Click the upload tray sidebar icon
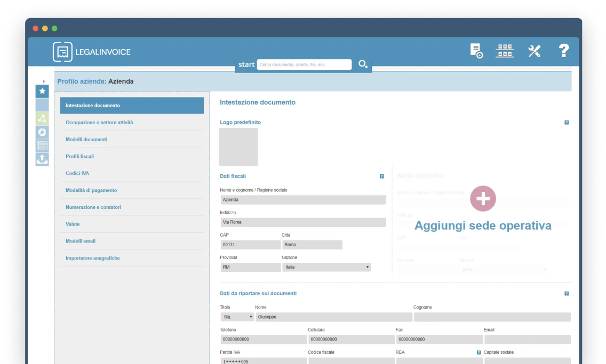The image size is (606, 364). [42, 159]
